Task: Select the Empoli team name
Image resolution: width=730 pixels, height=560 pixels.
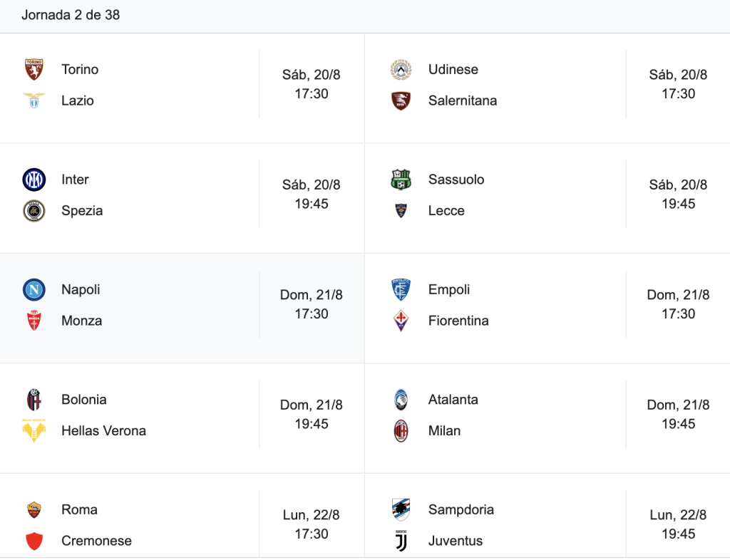Action: pyautogui.click(x=449, y=289)
